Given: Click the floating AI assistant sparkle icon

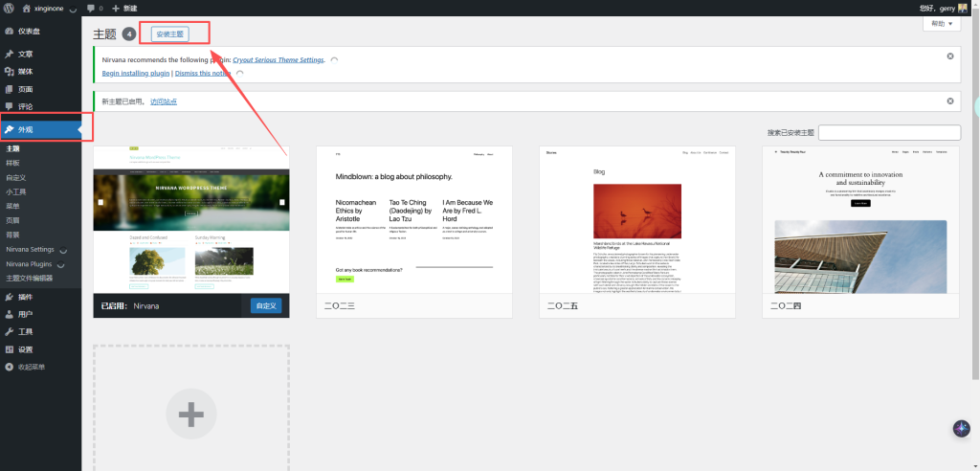Looking at the screenshot, I should pos(961,429).
